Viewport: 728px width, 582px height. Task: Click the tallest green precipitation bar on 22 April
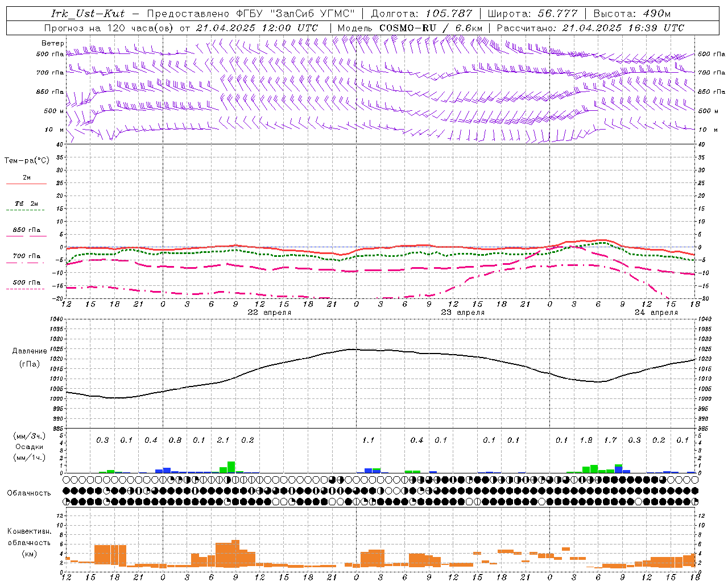tap(231, 467)
